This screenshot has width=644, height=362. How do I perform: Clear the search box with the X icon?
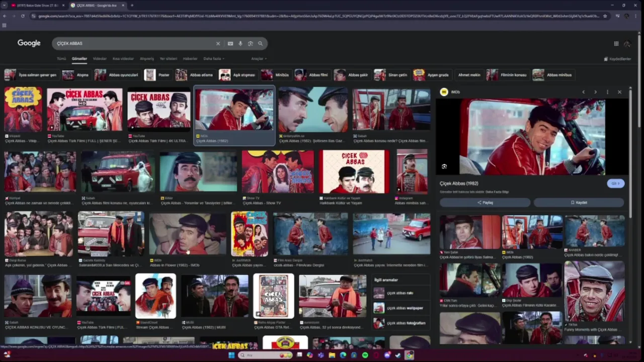pyautogui.click(x=218, y=44)
